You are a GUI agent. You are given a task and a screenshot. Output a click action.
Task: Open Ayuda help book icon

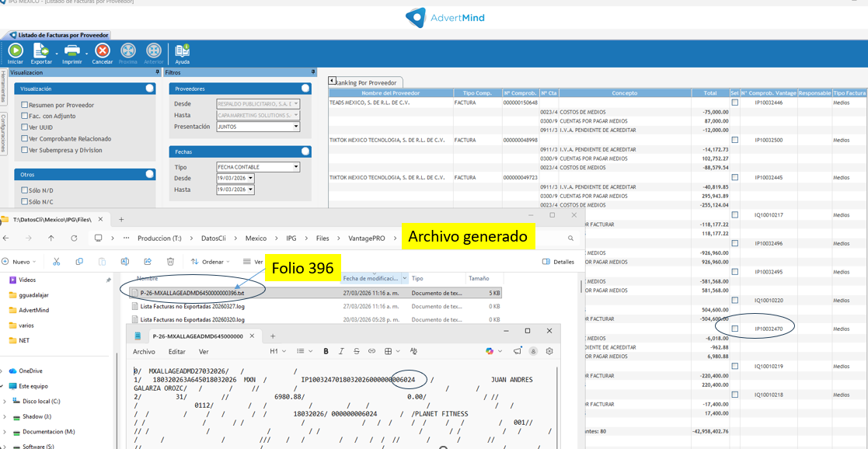tap(182, 51)
